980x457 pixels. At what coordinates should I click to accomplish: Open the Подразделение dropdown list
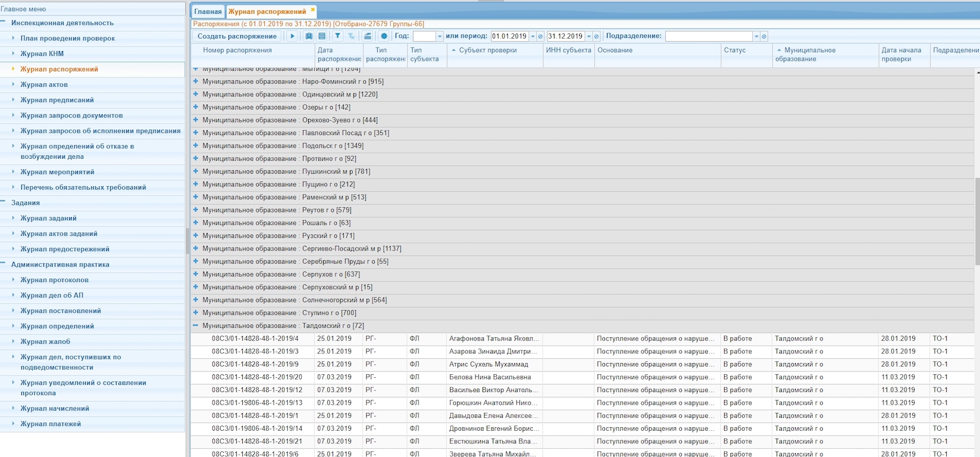click(x=756, y=36)
